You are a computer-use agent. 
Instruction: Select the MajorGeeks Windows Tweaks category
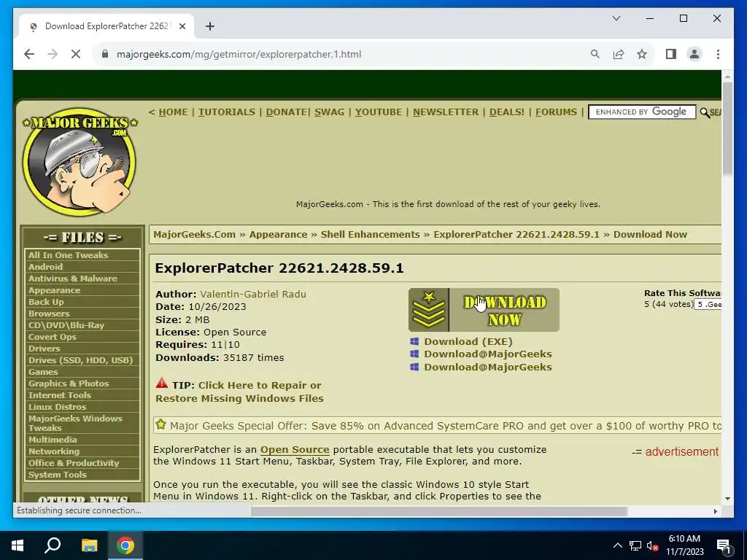coord(82,423)
